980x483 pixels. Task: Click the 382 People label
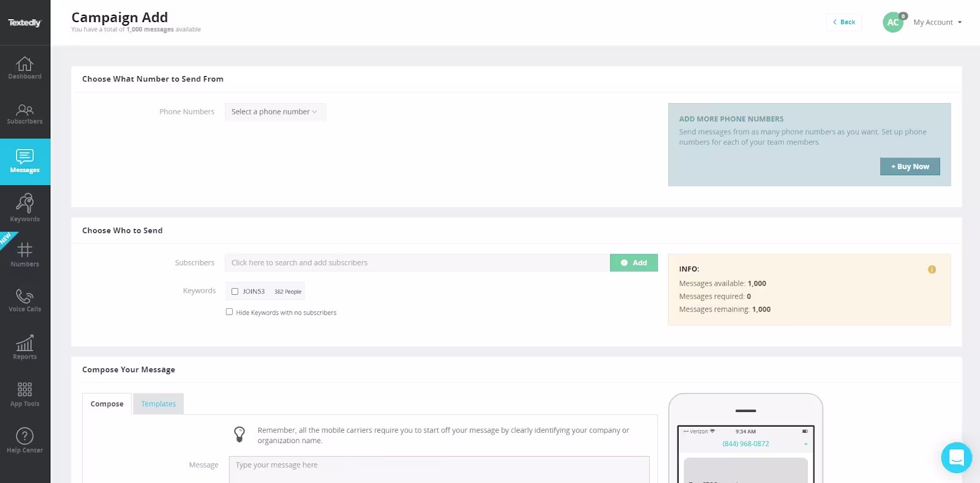point(288,292)
